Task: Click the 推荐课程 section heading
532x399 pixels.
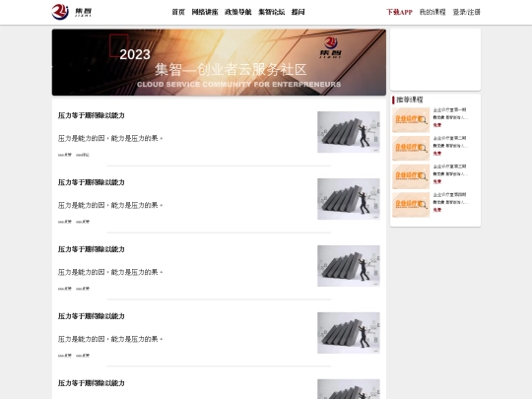Action: tap(410, 100)
